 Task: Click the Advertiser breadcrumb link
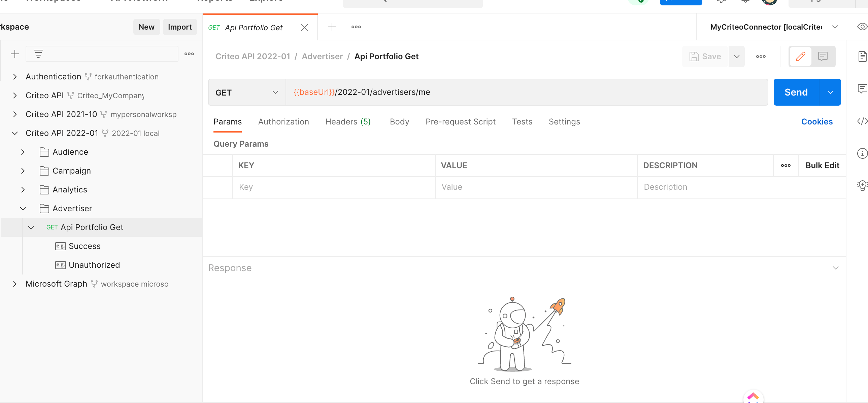pos(322,56)
